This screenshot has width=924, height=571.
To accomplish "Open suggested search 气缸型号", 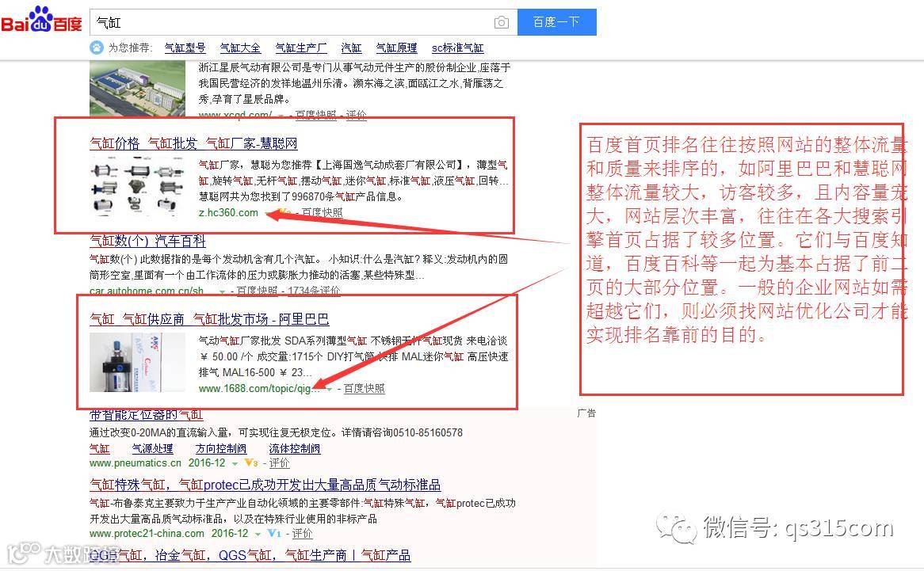I will (185, 48).
